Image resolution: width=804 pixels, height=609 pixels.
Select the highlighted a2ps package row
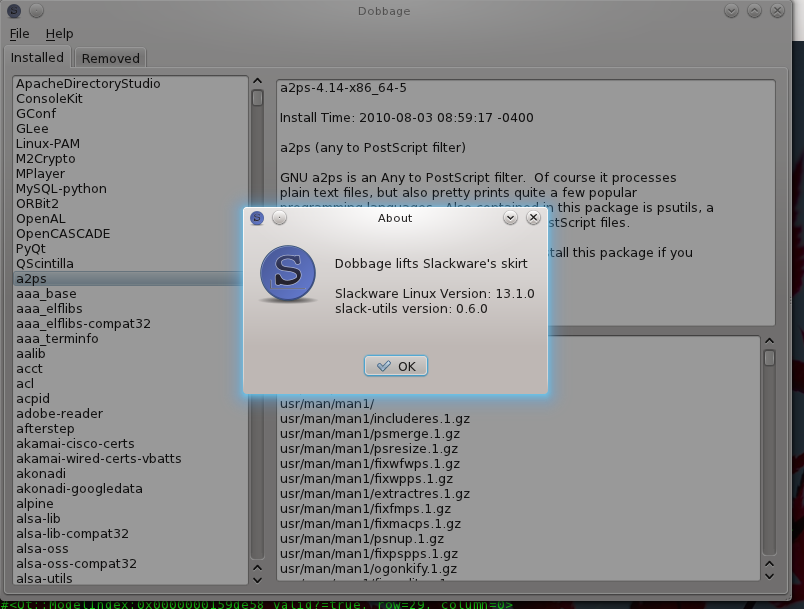point(130,278)
